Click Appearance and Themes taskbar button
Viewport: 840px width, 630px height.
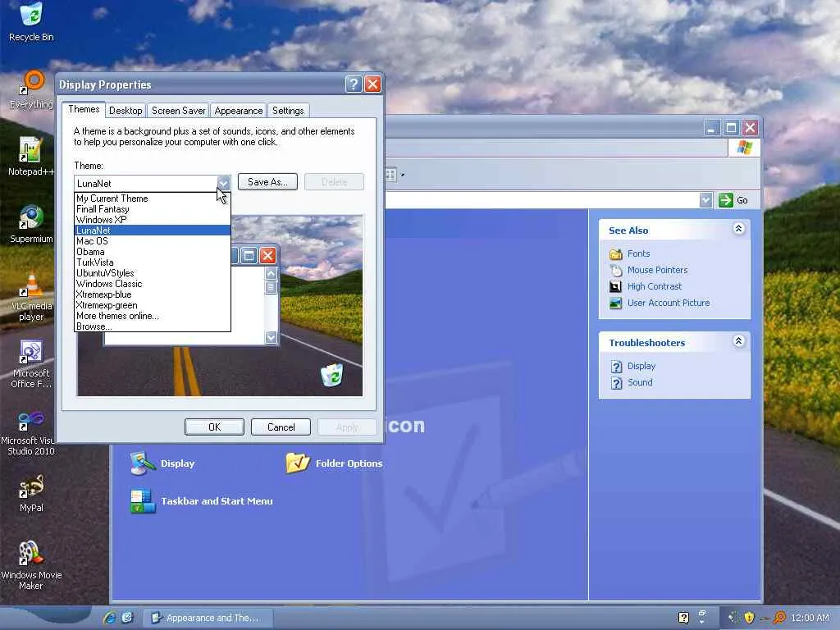(208, 618)
